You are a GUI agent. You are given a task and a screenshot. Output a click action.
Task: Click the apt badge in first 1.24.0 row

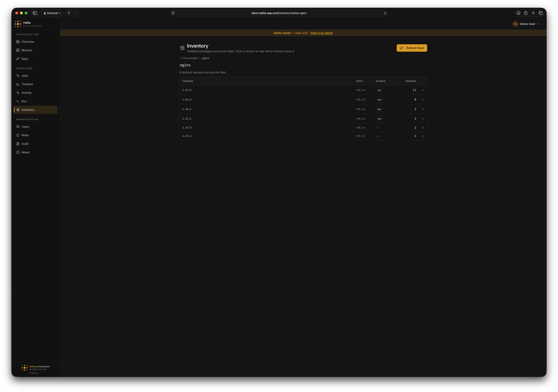click(379, 90)
